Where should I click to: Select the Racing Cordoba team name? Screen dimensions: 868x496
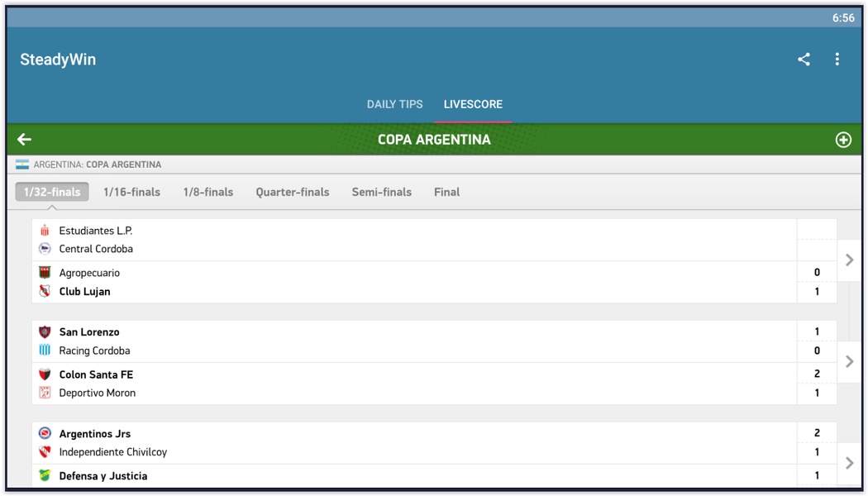click(95, 351)
